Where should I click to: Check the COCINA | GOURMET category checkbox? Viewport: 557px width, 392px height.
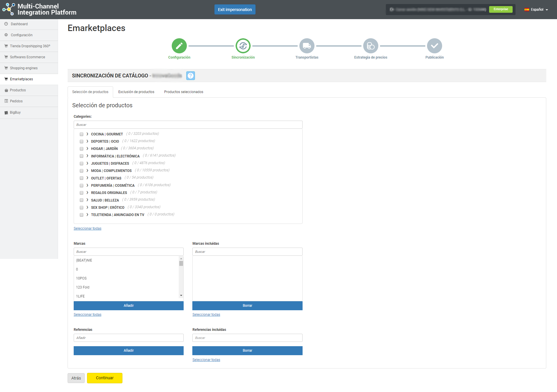[82, 134]
